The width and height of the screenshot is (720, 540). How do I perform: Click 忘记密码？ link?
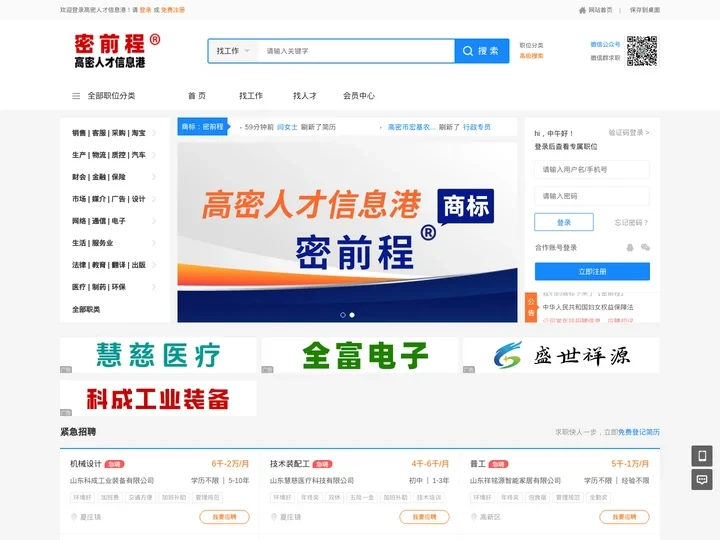click(x=631, y=223)
